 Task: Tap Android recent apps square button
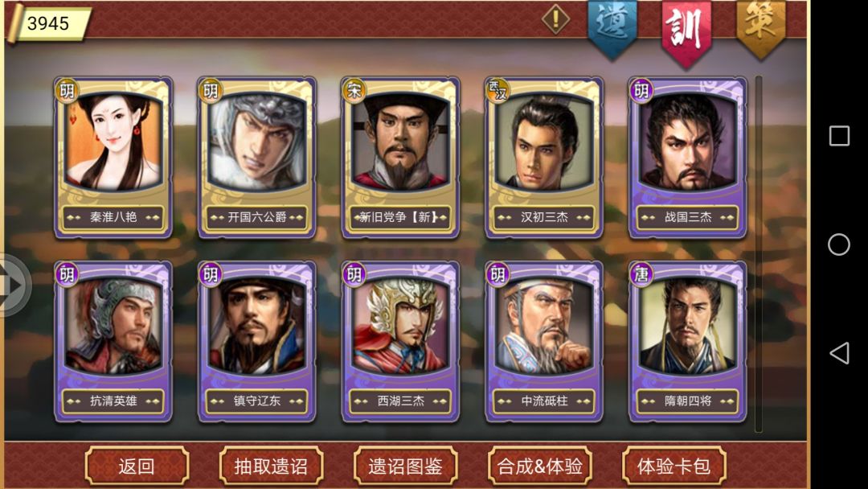[839, 136]
